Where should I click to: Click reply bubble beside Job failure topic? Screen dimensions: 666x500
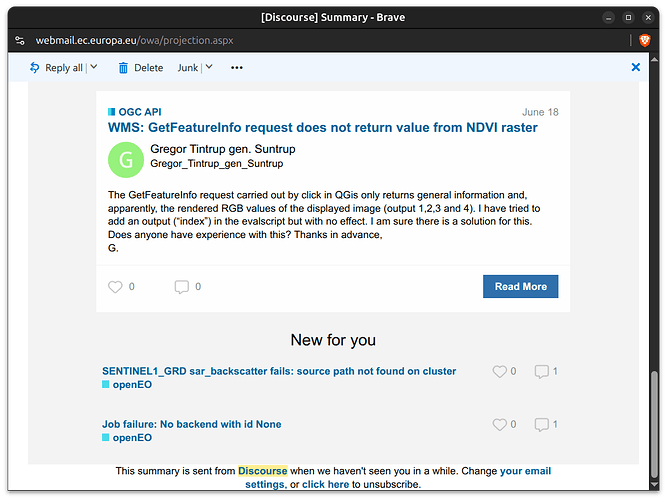click(542, 424)
